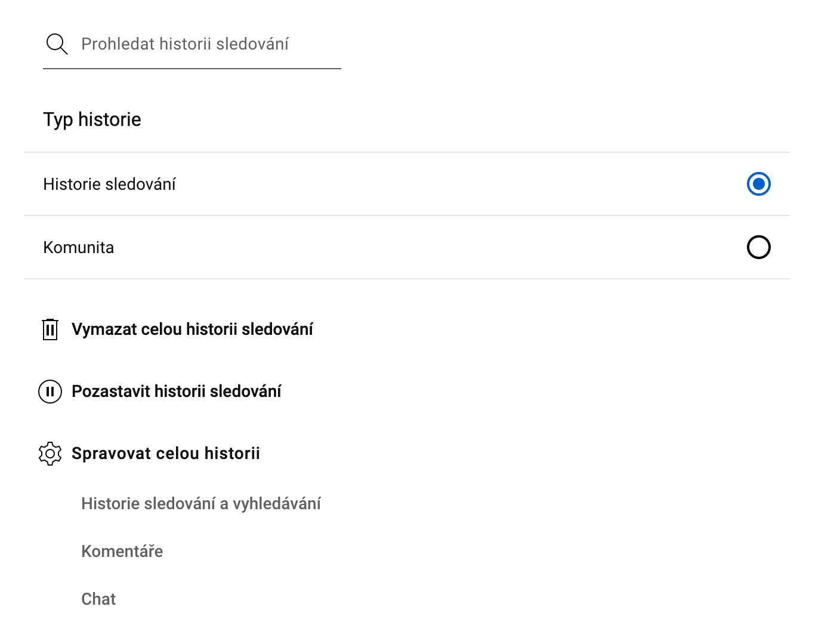Click Pozastavit historii sledování text
Viewport: 840px width, 622px height.
[x=176, y=392]
